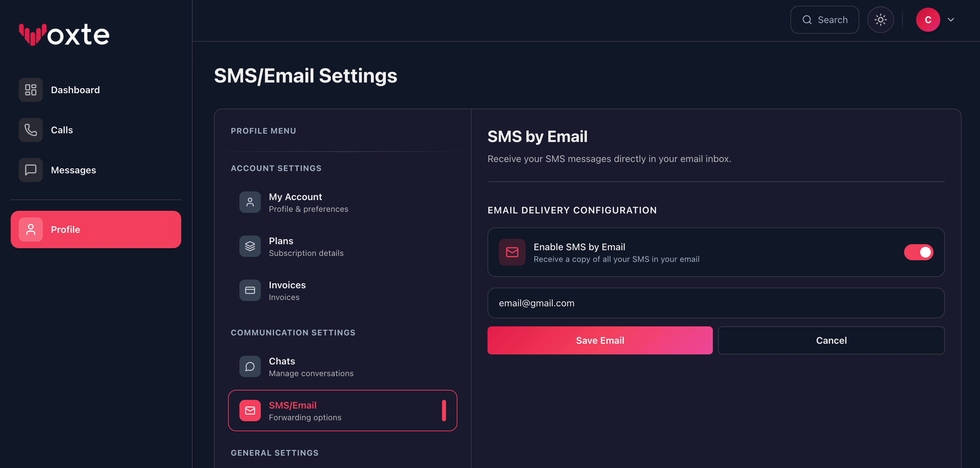The width and height of the screenshot is (980, 468).
Task: Open the Dashboard from the sidebar
Action: 75,90
